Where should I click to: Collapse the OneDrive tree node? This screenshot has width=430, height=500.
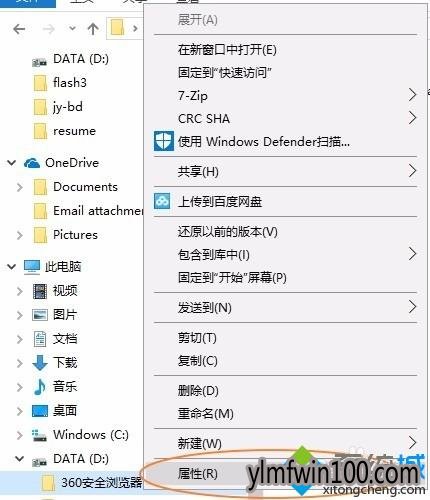(x=12, y=163)
